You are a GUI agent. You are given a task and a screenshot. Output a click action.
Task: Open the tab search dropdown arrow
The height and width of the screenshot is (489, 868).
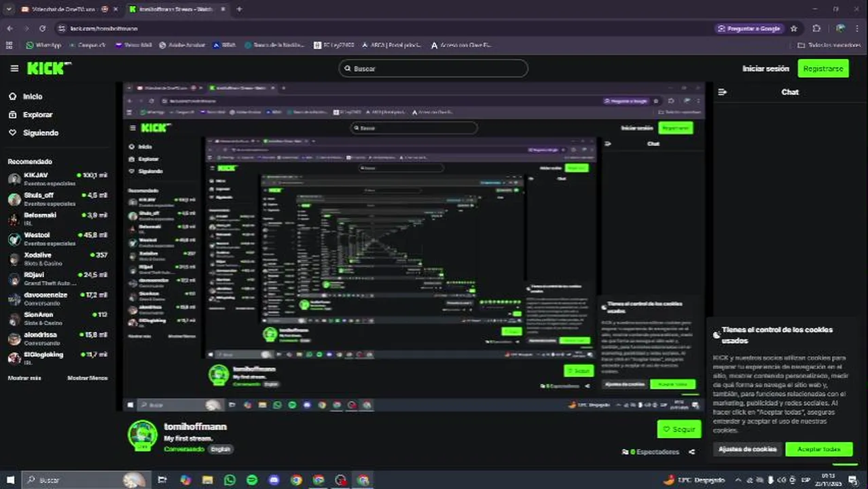9,9
